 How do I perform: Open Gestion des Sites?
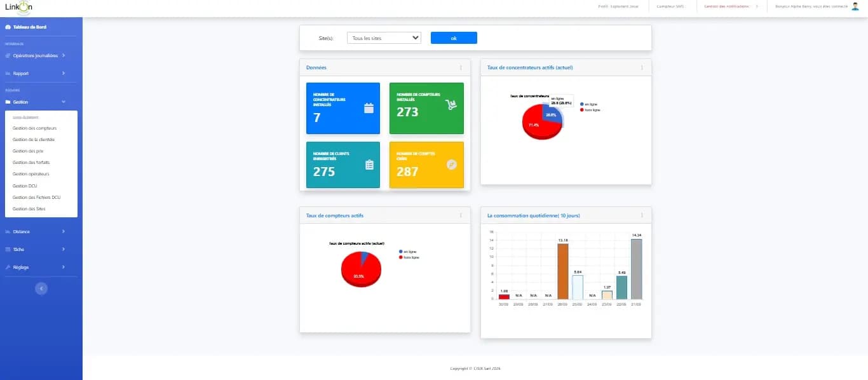tap(29, 208)
